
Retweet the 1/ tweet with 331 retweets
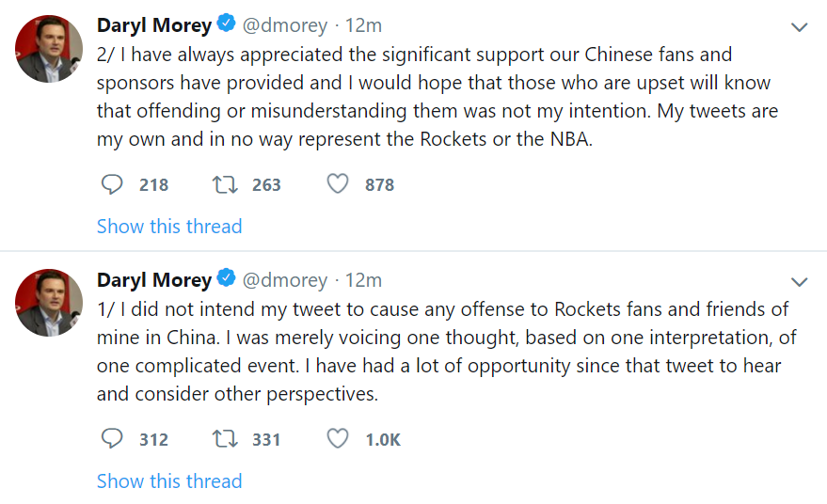pos(225,438)
